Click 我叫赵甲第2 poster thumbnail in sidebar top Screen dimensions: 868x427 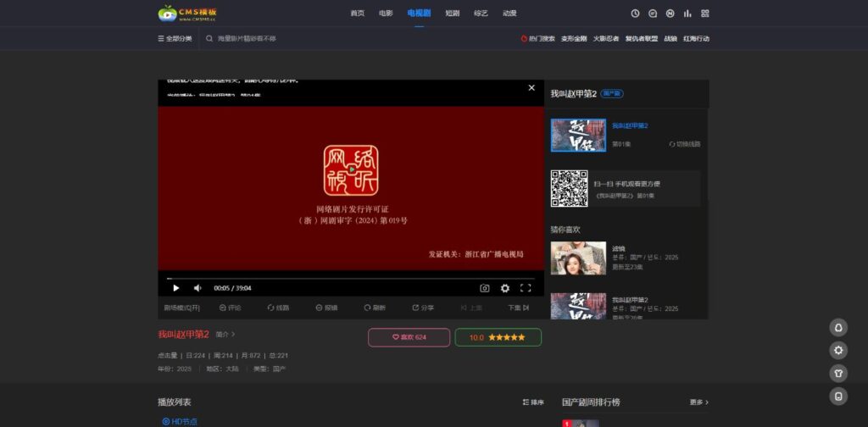[x=578, y=135]
